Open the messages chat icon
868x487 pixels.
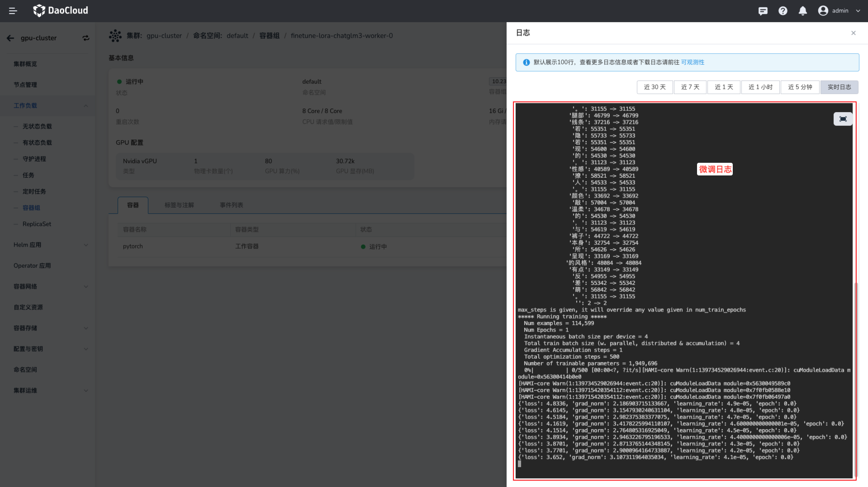[x=763, y=11]
